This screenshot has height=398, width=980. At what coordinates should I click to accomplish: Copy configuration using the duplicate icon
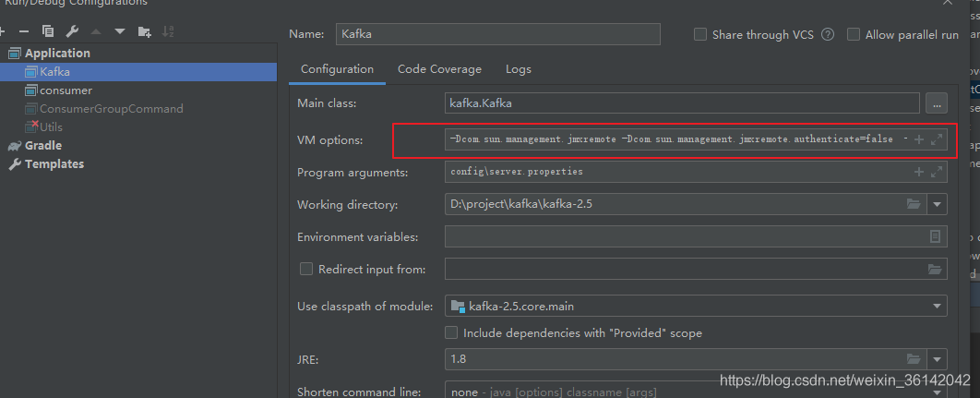[48, 31]
